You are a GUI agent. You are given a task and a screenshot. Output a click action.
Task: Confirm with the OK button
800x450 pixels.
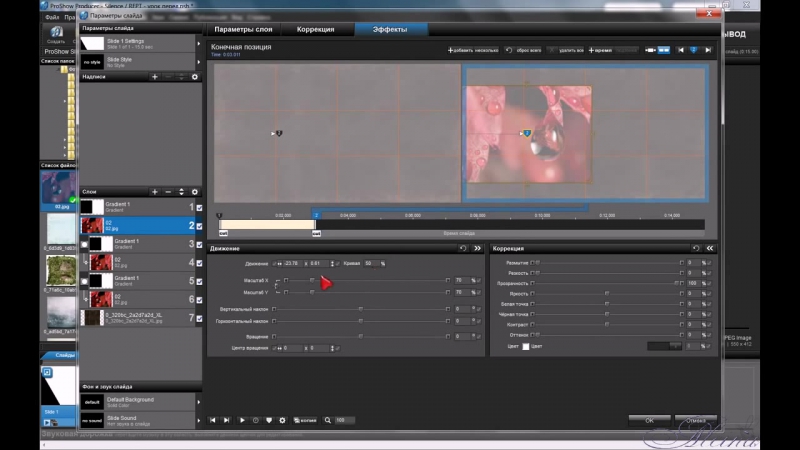(x=649, y=420)
